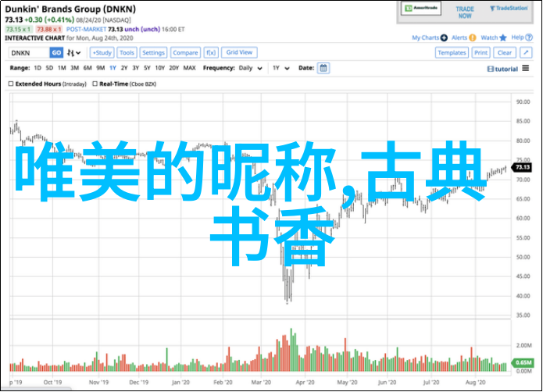Open the 1Y period dropdown
The height and width of the screenshot is (392, 543).
pyautogui.click(x=280, y=68)
